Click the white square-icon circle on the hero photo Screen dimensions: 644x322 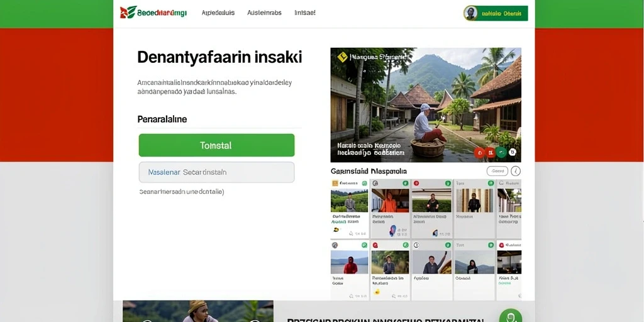pyautogui.click(x=512, y=152)
